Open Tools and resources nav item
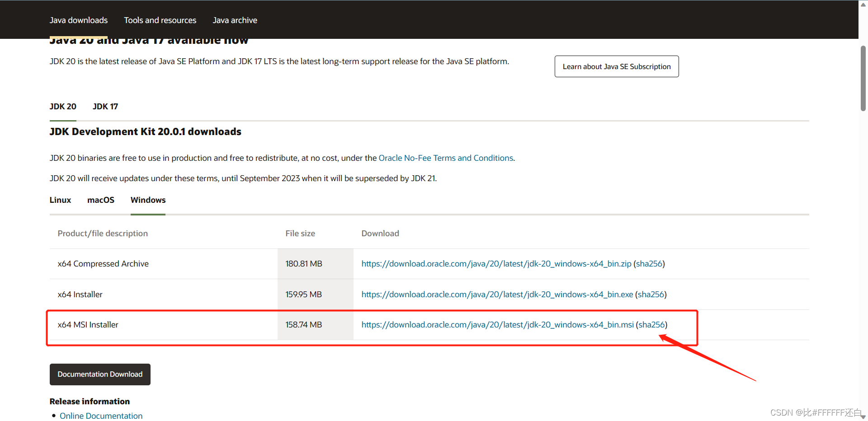This screenshot has height=421, width=868. 160,20
